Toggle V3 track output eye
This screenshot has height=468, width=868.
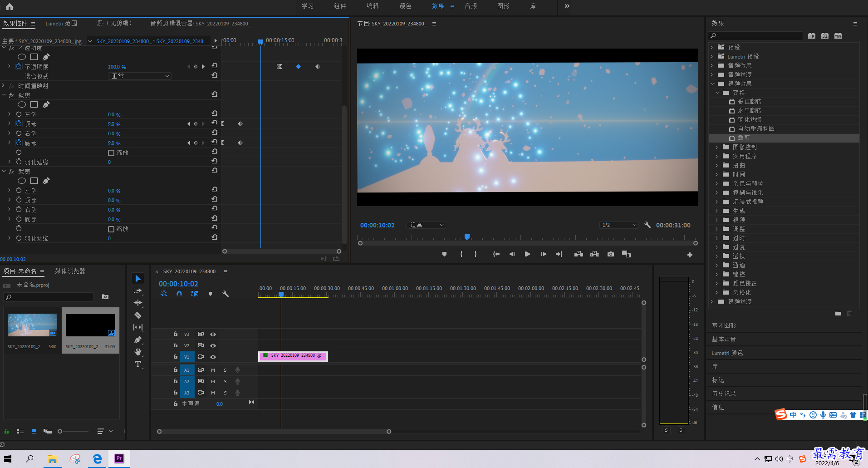coord(213,334)
